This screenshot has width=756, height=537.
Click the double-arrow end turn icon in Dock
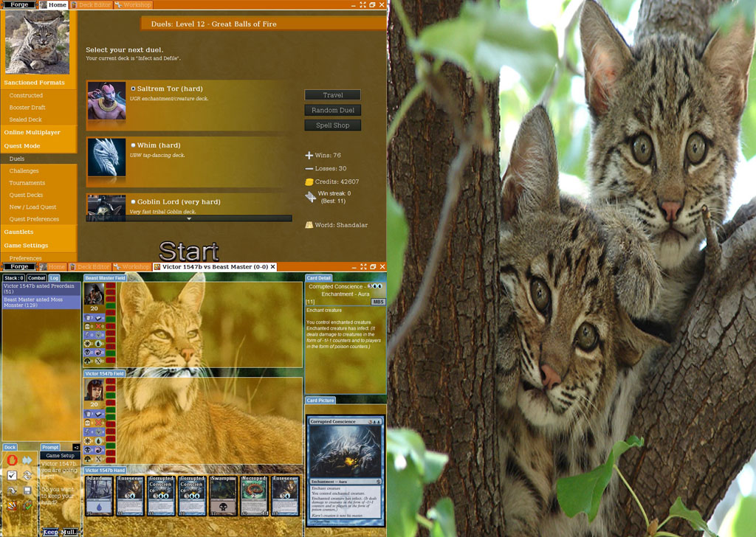coord(27,460)
